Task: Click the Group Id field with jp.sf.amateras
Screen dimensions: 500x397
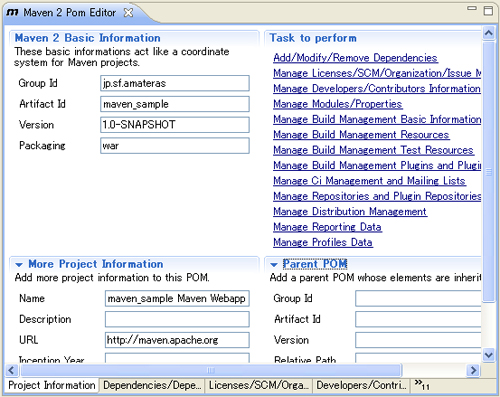Action: coord(175,83)
